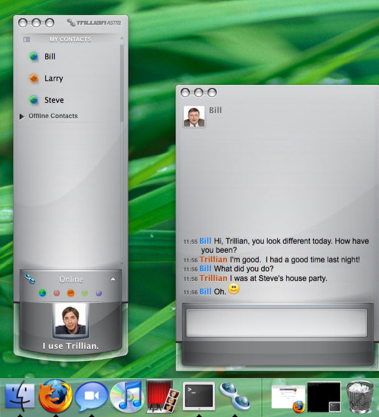The image size is (379, 417).
Task: Click the smiley emoticon in Bill's message
Action: [x=234, y=289]
